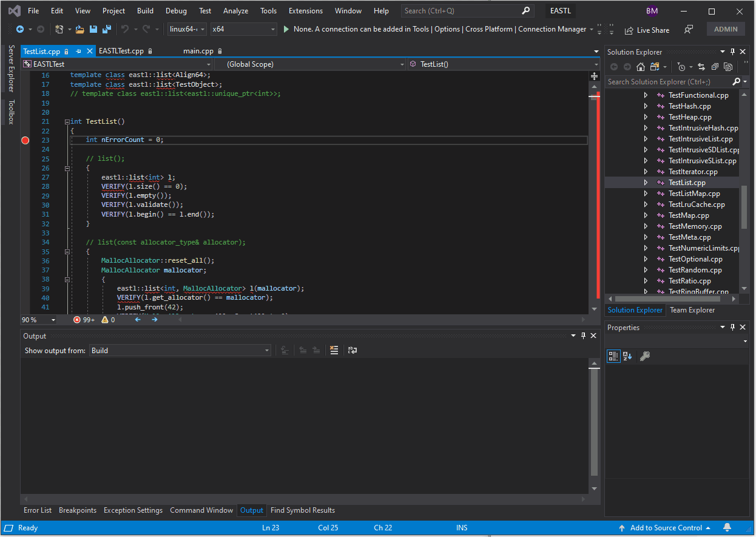Toggle the breakpoint dot on line 23

click(25, 140)
